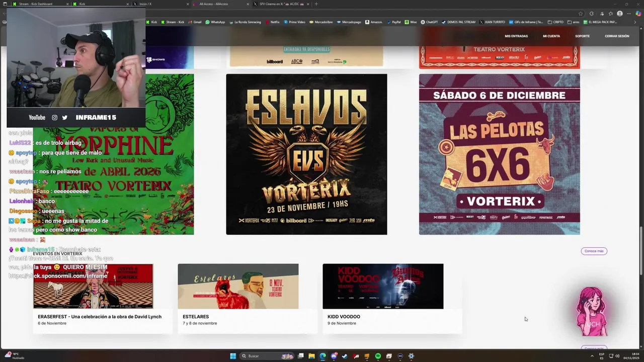Open the PayPal bookmark
This screenshot has width=644, height=362.
click(x=393, y=22)
